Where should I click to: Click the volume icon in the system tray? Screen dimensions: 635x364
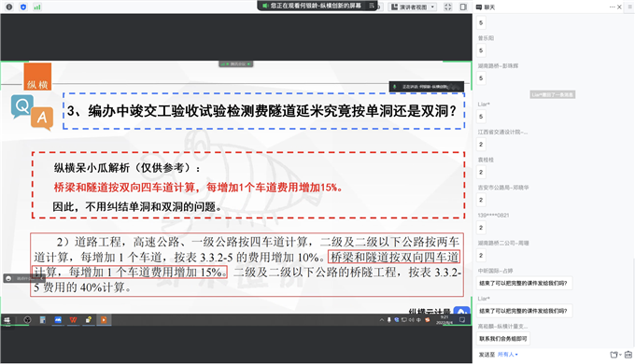[411, 320]
